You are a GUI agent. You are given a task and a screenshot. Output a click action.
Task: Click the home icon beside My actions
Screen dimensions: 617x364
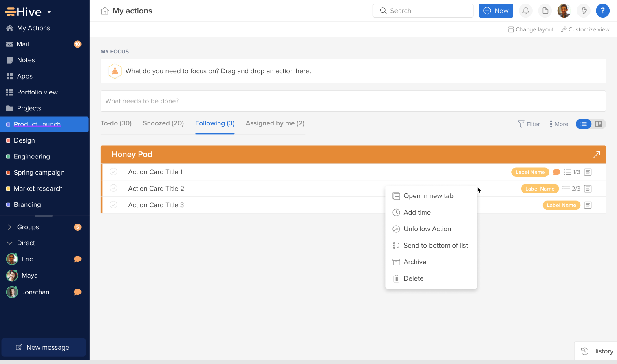point(105,11)
